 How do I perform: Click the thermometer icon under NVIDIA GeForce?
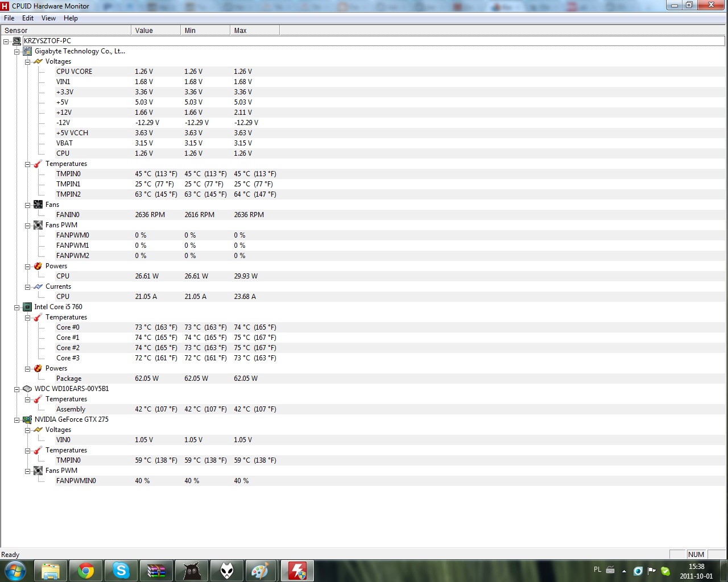point(38,450)
